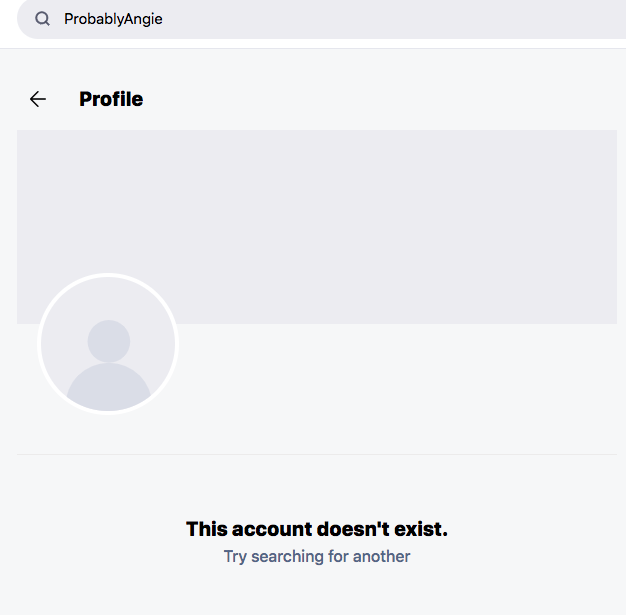Screen dimensions: 626x615
Task: Click the empty header space right of Profile
Action: [379, 99]
